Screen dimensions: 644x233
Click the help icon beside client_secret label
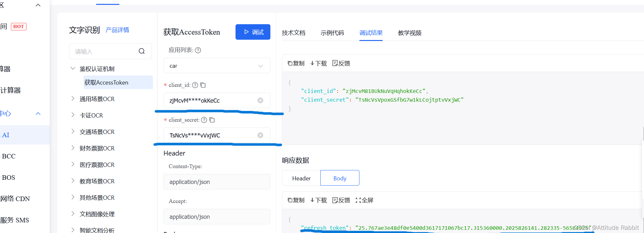[x=204, y=120]
